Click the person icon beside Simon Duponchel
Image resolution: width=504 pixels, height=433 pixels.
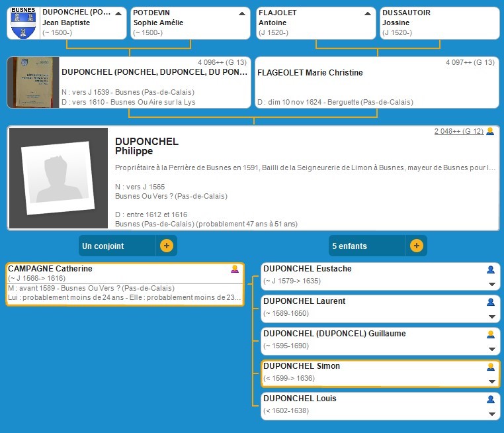[490, 367]
